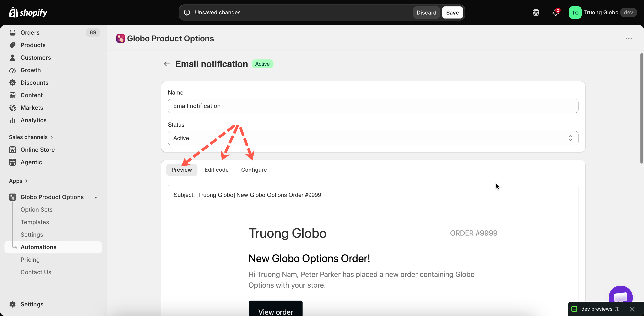This screenshot has width=644, height=316.
Task: Switch to the Edit code tab
Action: click(x=216, y=170)
